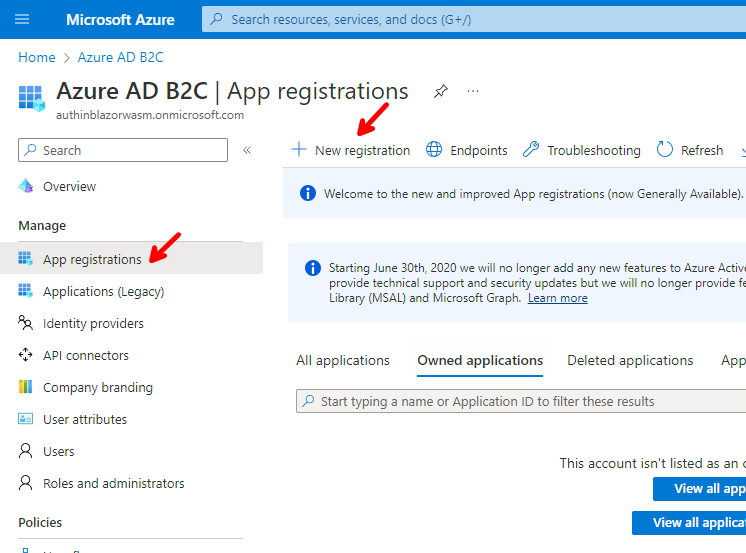Click the Refresh circular arrow icon
This screenshot has height=553, width=746.
pos(665,149)
